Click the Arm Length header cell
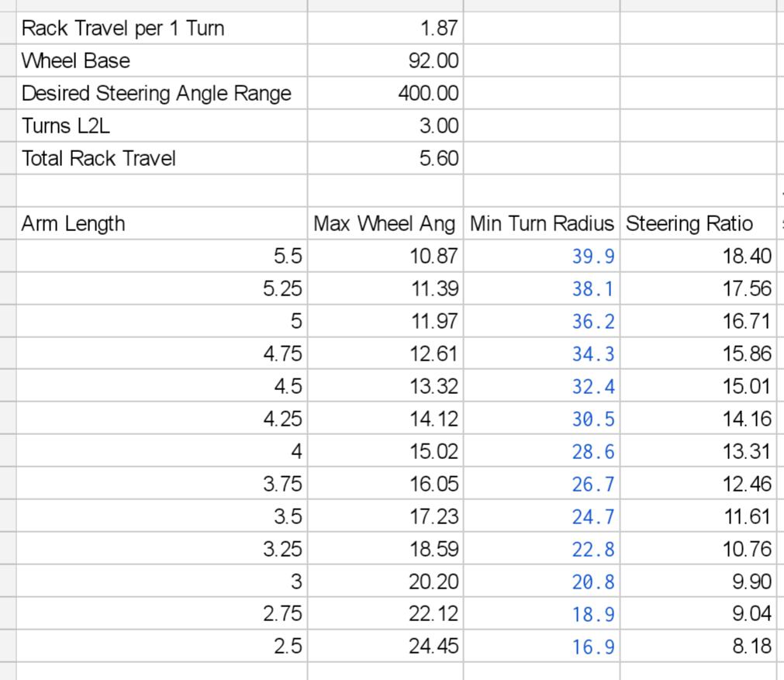784x680 pixels. [x=161, y=223]
